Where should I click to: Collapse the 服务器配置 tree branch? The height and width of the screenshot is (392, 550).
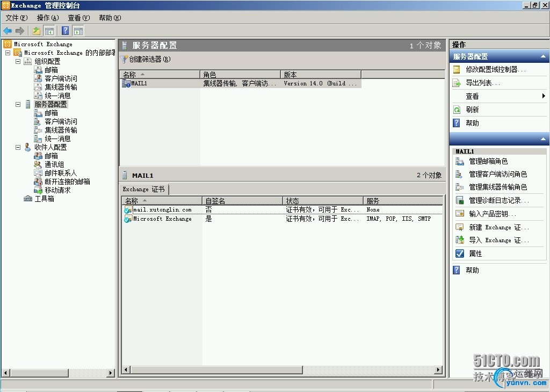(18, 105)
